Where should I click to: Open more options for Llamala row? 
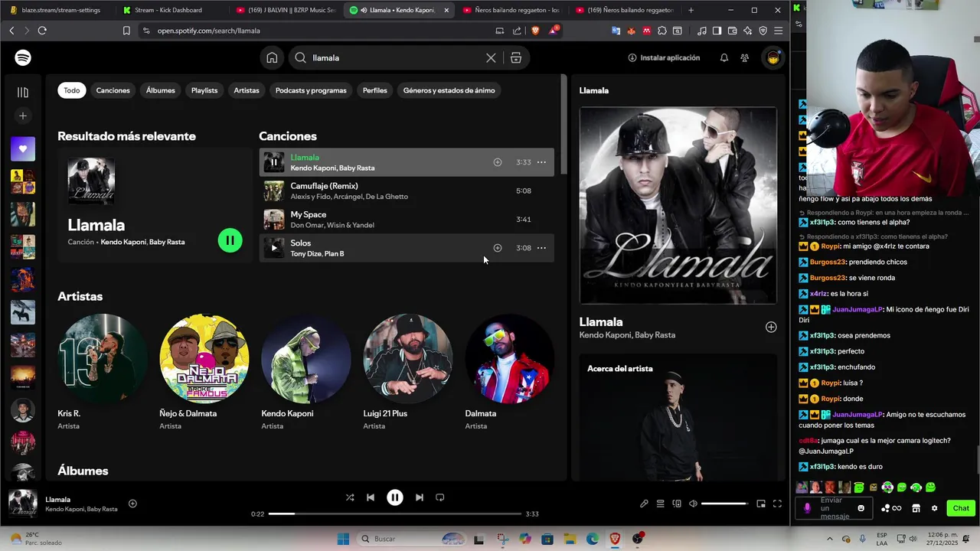pyautogui.click(x=541, y=162)
